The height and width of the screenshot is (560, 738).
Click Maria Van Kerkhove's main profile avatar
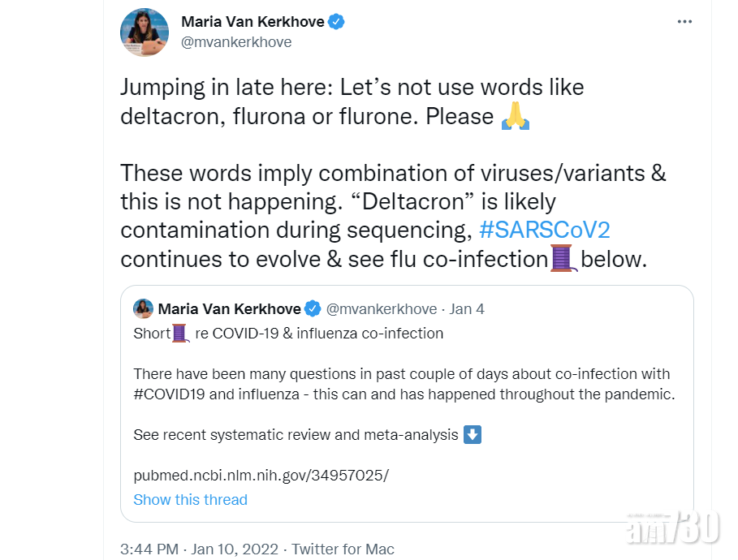coord(145,32)
